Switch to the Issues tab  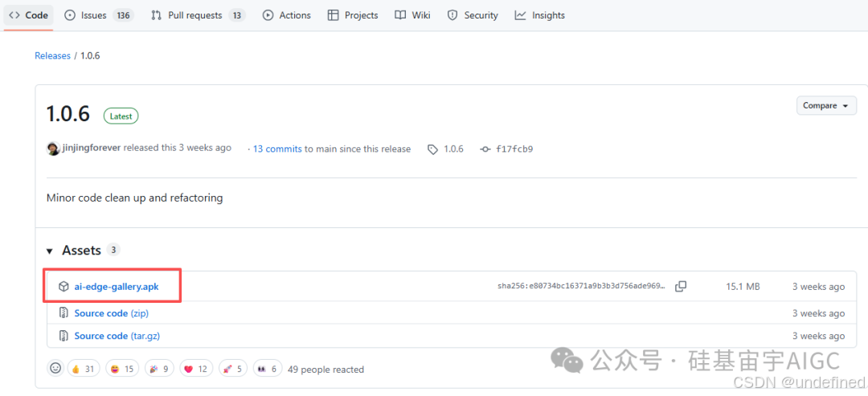tap(99, 15)
